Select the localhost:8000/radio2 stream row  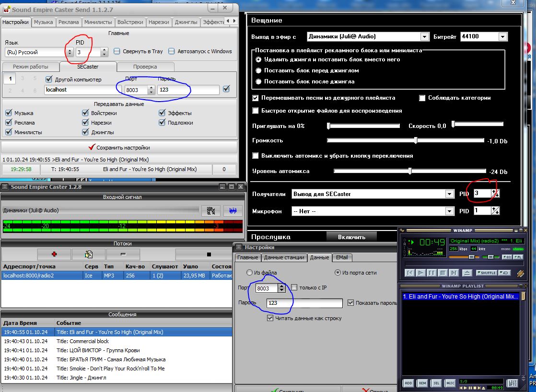(x=117, y=276)
